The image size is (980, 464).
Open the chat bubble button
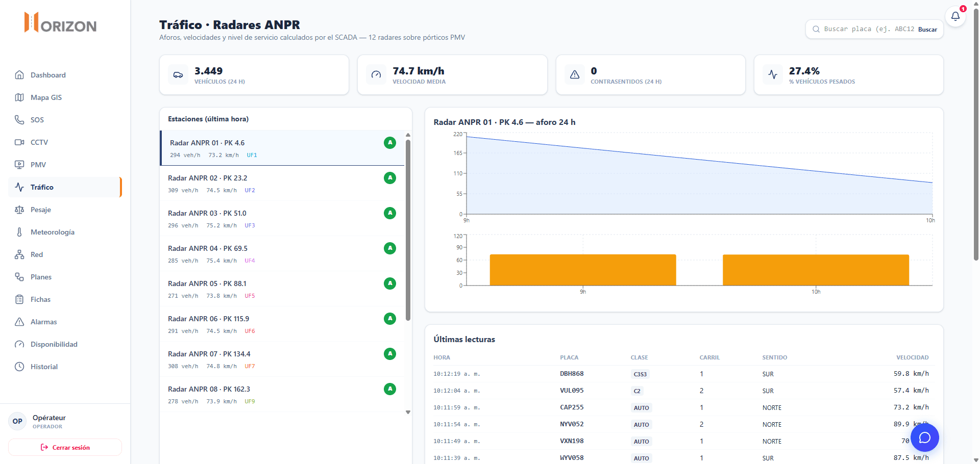(x=925, y=437)
